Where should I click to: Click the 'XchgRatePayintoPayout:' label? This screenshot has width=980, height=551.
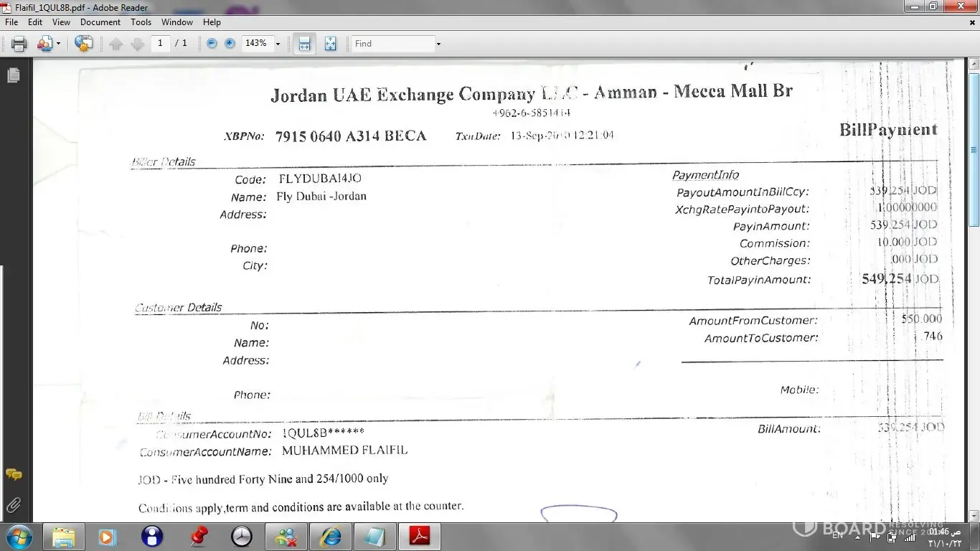pos(742,209)
